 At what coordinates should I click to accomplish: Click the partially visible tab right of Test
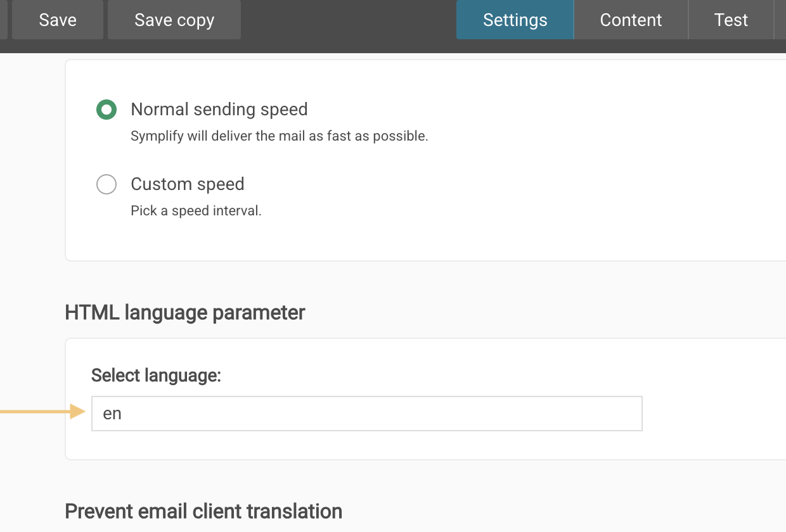pos(780,20)
